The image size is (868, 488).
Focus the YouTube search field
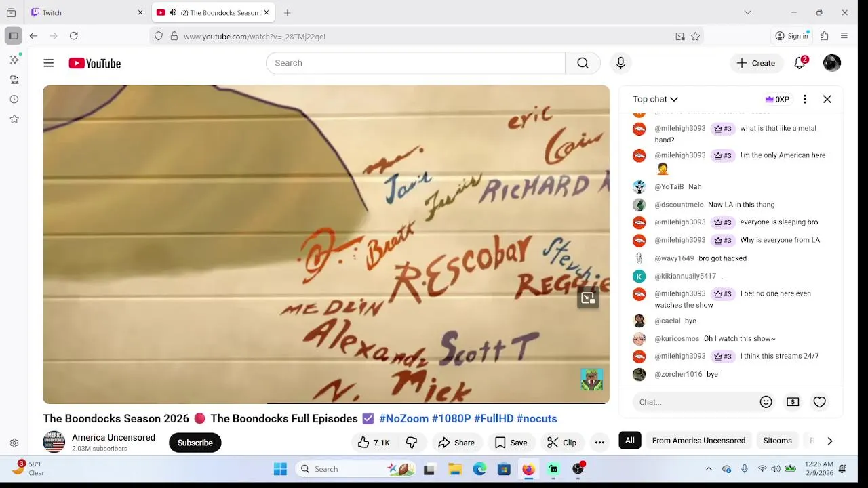pyautogui.click(x=415, y=63)
